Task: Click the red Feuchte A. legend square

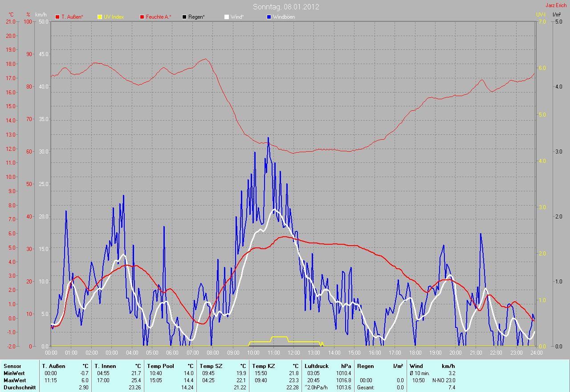Action: 142,17
